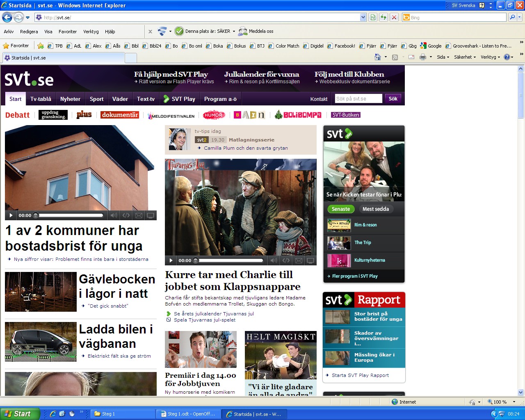This screenshot has width=525, height=420.
Task: Click the Bing search magnifier button
Action: 512,17
